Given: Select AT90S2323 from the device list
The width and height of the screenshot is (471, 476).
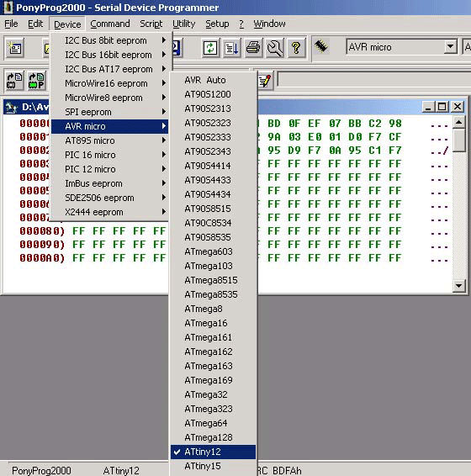Looking at the screenshot, I should (213, 123).
